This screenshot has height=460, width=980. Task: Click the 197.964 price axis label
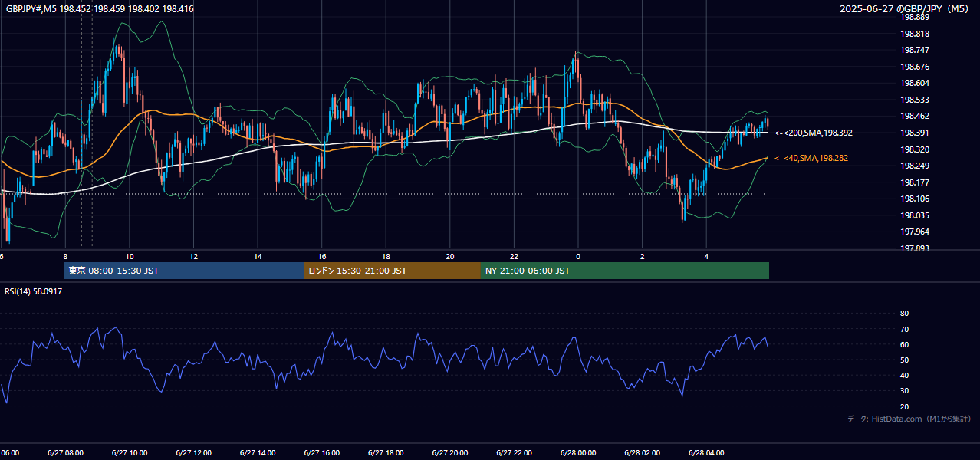click(916, 232)
